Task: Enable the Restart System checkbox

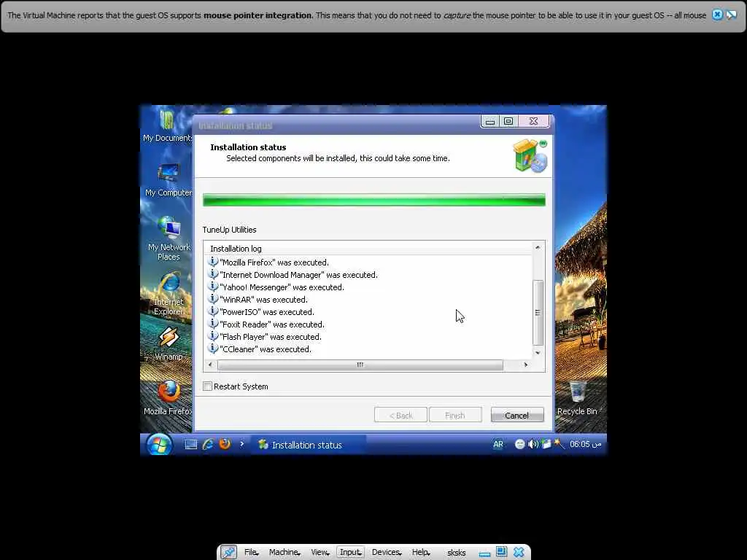Action: click(208, 386)
